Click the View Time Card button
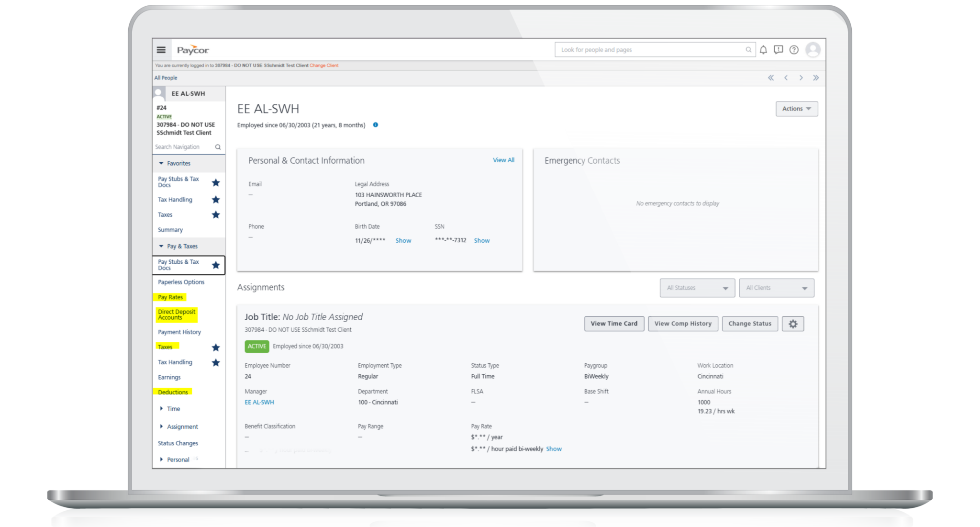Viewport: 980px width, 527px height. (614, 324)
